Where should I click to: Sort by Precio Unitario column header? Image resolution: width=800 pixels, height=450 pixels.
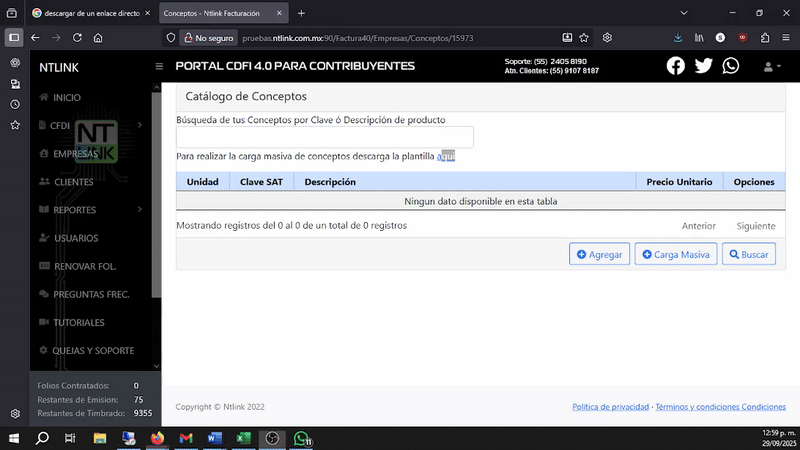tap(679, 182)
